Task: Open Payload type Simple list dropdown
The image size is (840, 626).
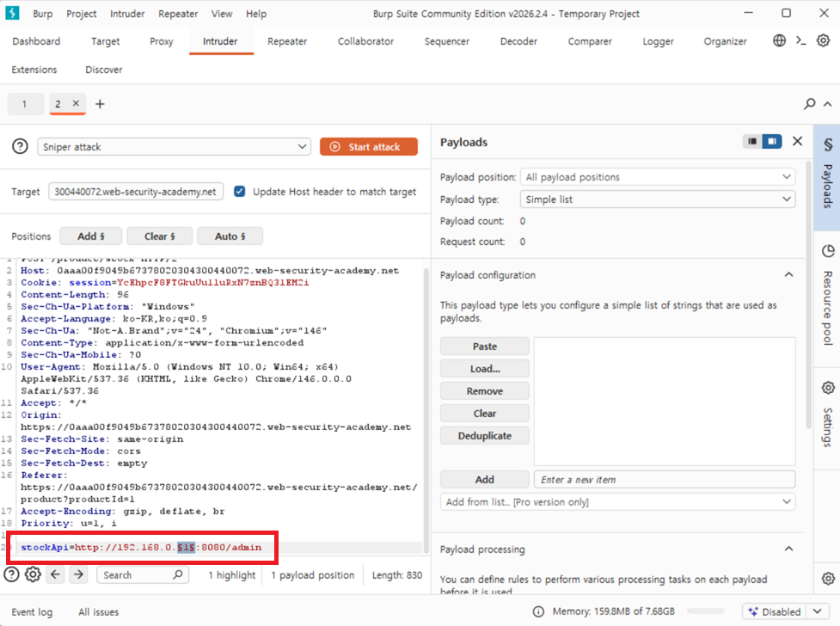Action: click(658, 199)
